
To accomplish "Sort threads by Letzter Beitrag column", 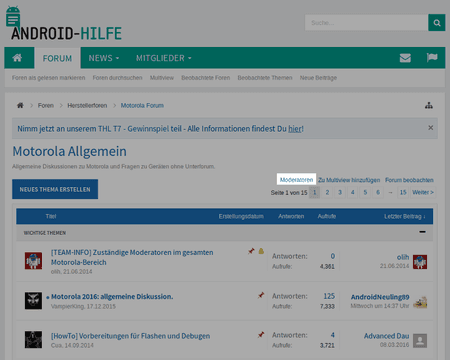I will coord(404,216).
